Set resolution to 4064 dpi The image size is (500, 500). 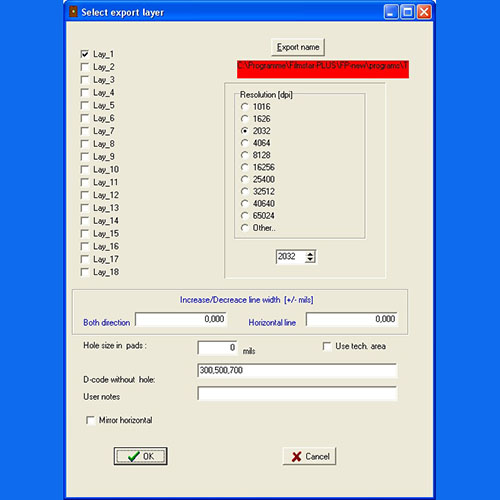point(245,143)
